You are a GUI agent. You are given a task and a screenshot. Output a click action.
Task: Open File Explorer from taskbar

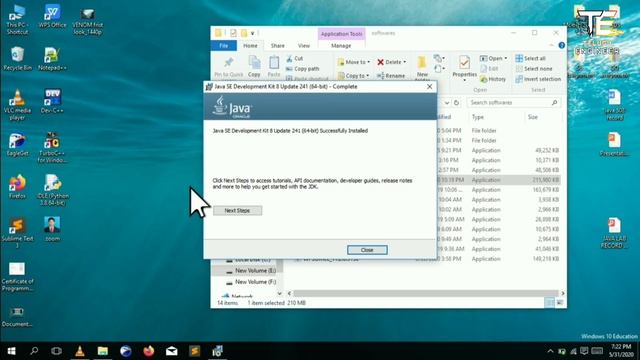click(x=102, y=351)
